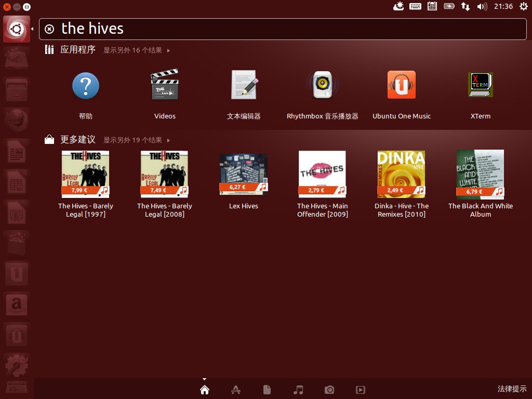Open the Firefox icon in the launcher
This screenshot has height=399, width=532.
tap(17, 120)
